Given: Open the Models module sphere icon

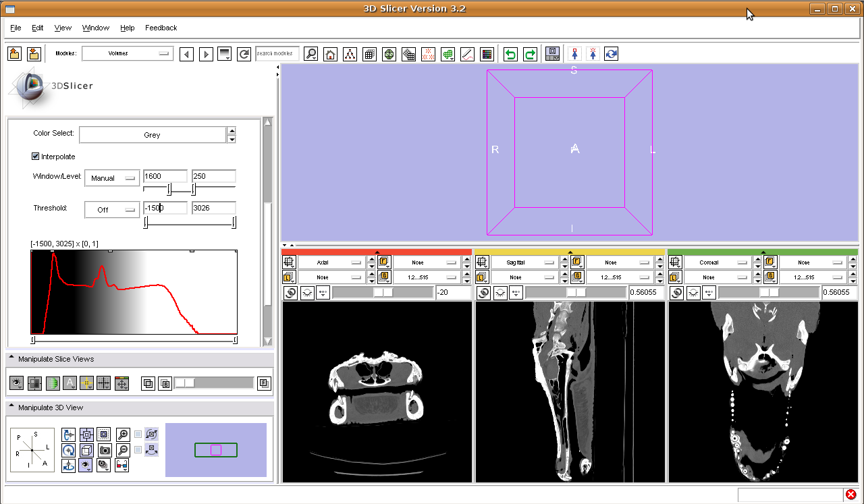Looking at the screenshot, I should click(389, 54).
